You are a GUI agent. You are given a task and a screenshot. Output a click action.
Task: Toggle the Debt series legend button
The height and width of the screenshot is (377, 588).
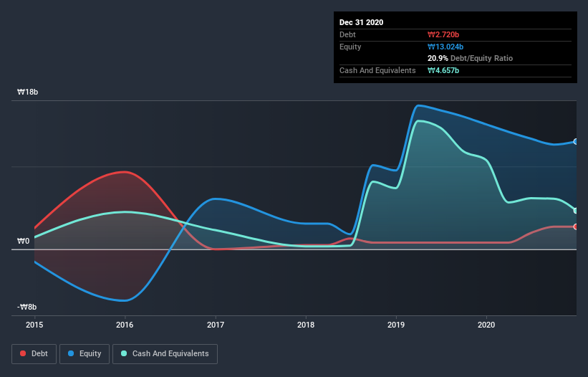[x=34, y=354]
